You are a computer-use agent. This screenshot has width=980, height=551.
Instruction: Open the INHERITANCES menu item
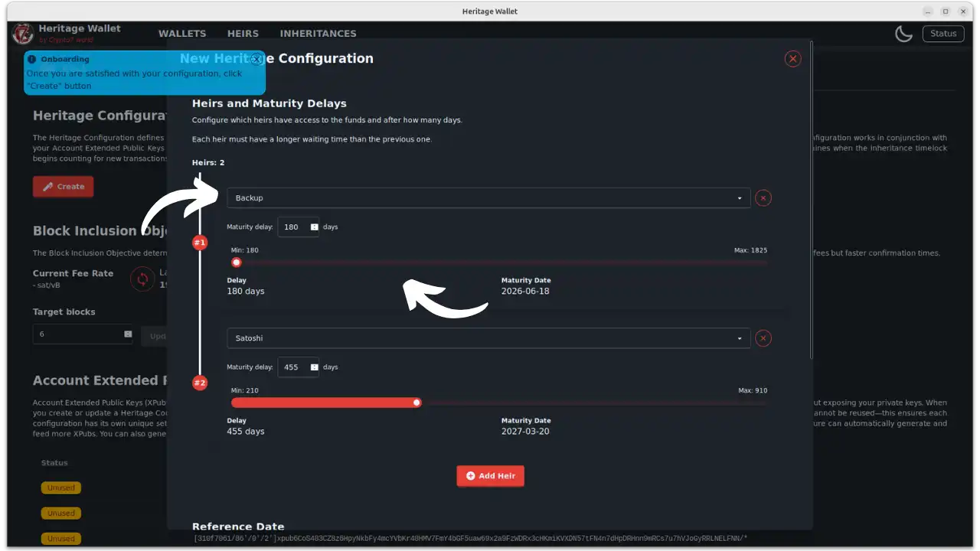318,33
